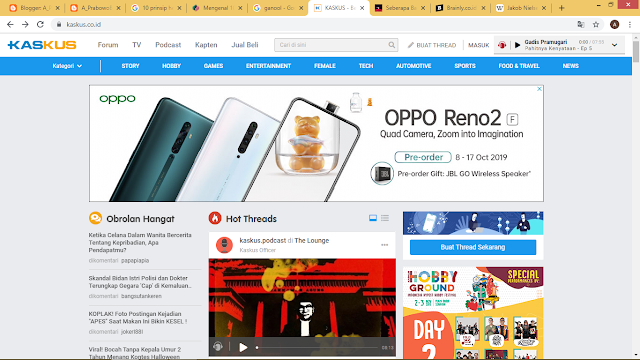The height and width of the screenshot is (360, 640).
Task: Close the KASKUS browser tab
Action: tap(362, 8)
